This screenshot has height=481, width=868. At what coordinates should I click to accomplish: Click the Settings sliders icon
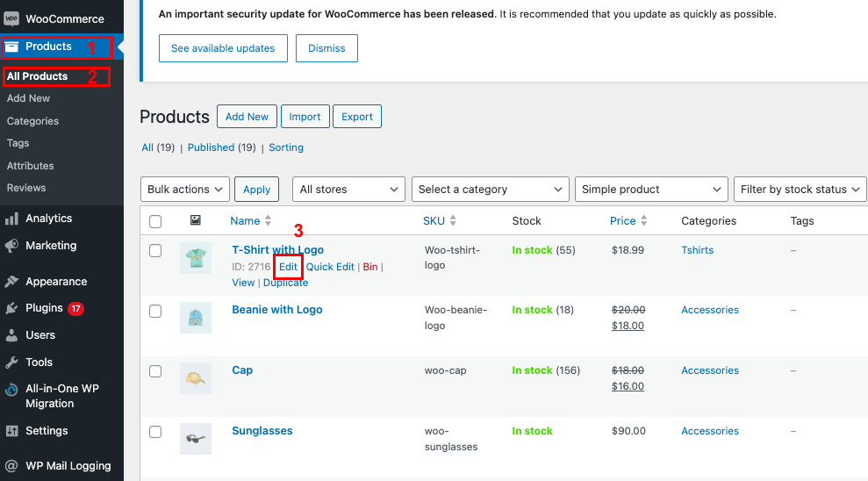[11, 431]
